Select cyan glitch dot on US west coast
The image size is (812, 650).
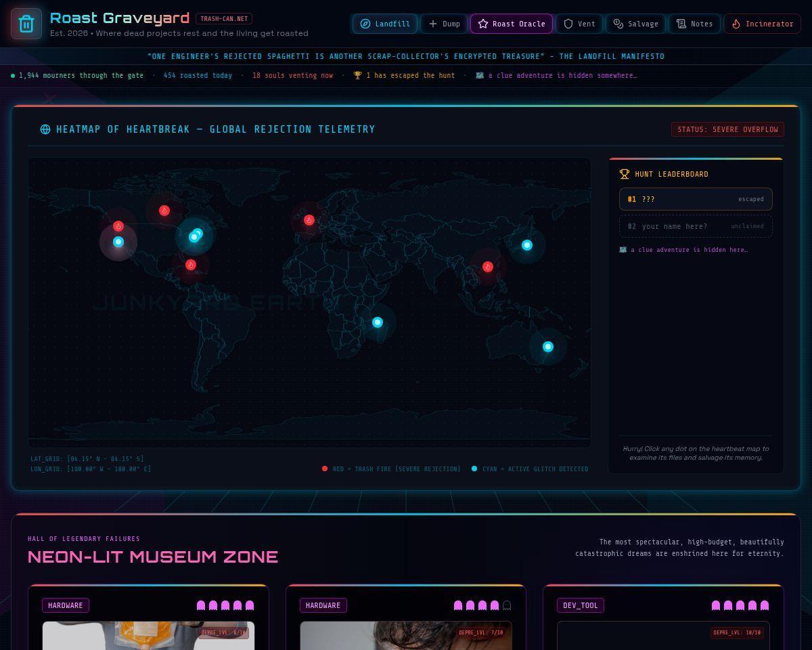[x=118, y=242]
